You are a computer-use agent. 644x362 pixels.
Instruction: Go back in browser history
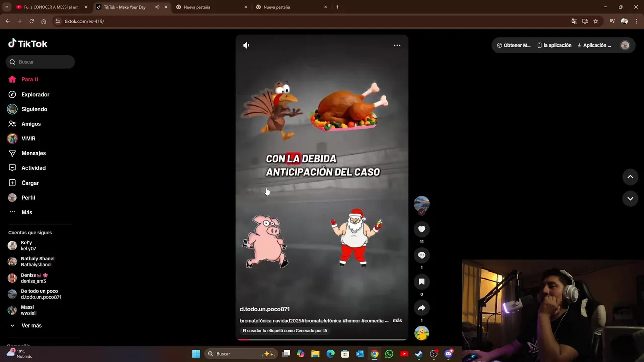[x=7, y=21]
